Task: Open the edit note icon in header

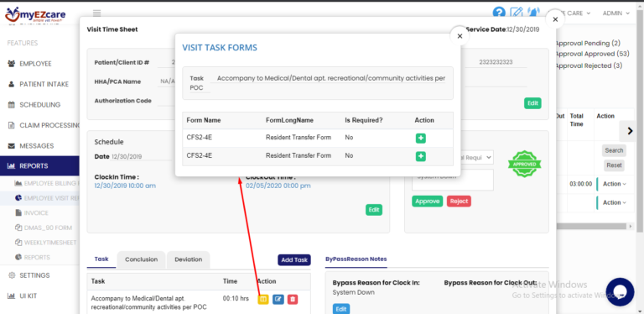Action: point(517,13)
